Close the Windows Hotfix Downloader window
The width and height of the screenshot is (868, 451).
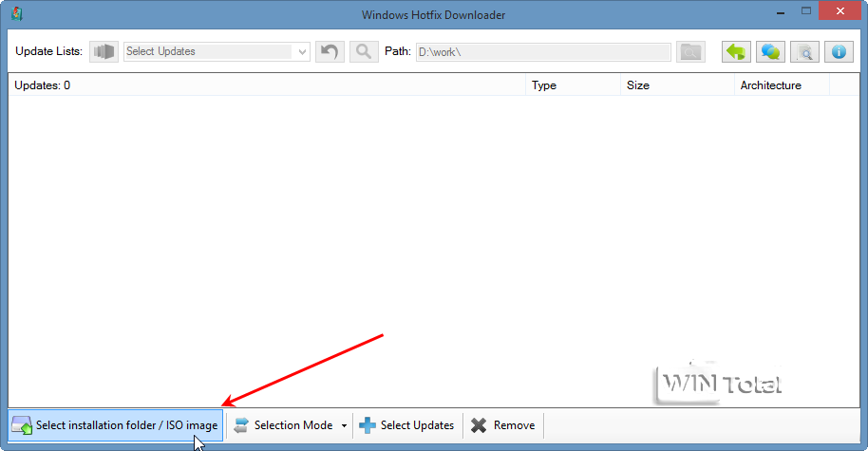pyautogui.click(x=840, y=11)
